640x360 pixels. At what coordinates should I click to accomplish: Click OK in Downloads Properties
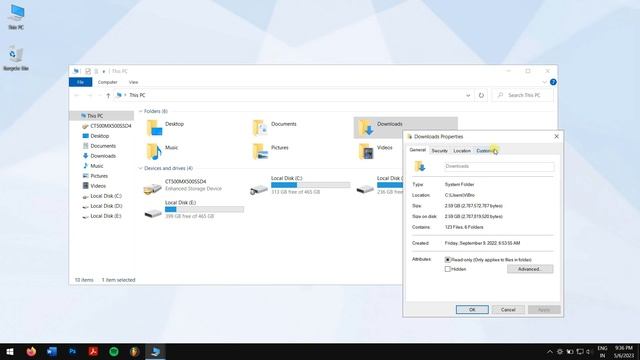coord(472,310)
